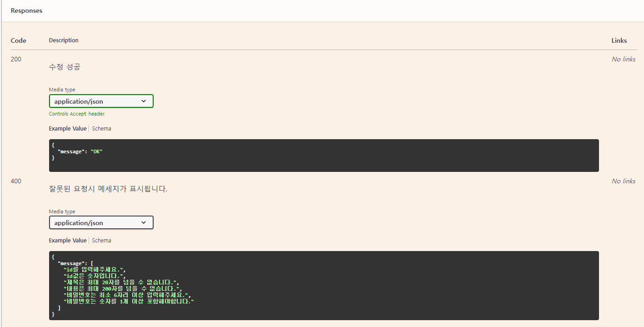Switch to Schema view for the 200 response
This screenshot has height=327, width=644.
click(x=101, y=128)
